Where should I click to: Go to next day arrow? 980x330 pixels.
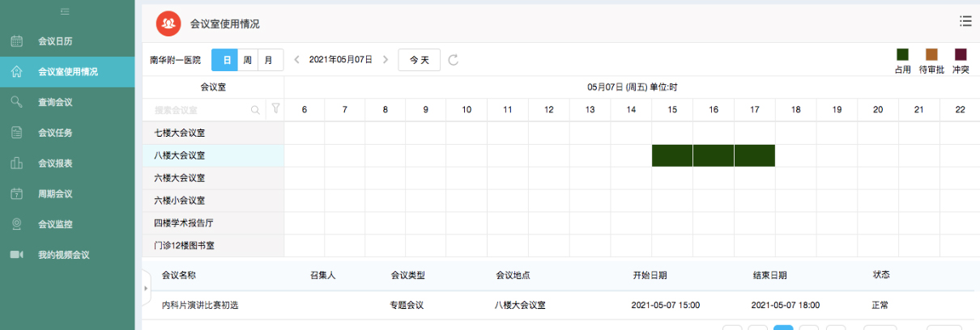tap(386, 60)
